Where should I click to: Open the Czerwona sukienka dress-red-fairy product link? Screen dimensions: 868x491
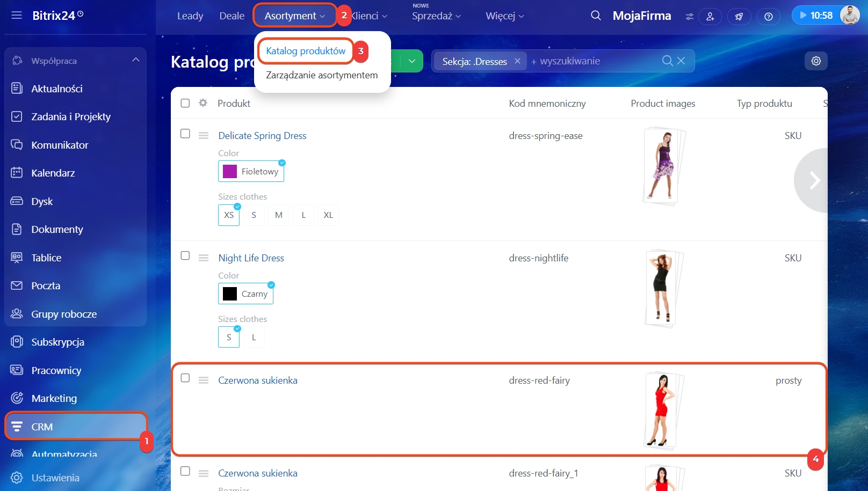click(257, 380)
